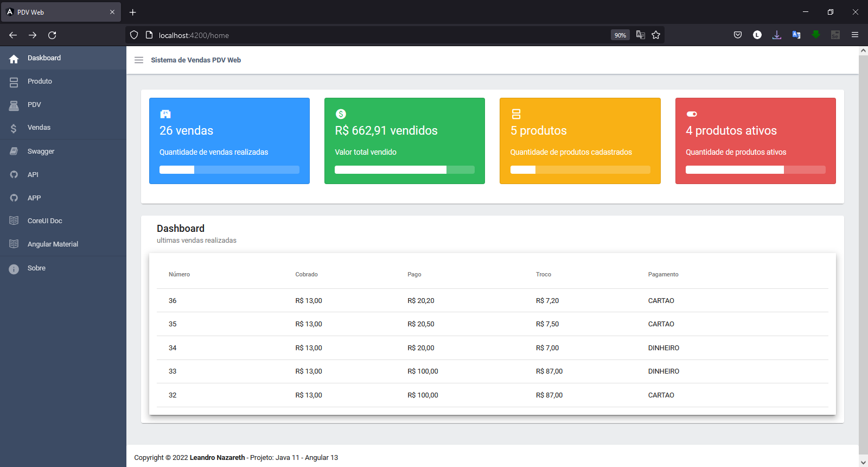The image size is (868, 467).
Task: Click DINHEIRO in sale 33 row
Action: tap(663, 371)
